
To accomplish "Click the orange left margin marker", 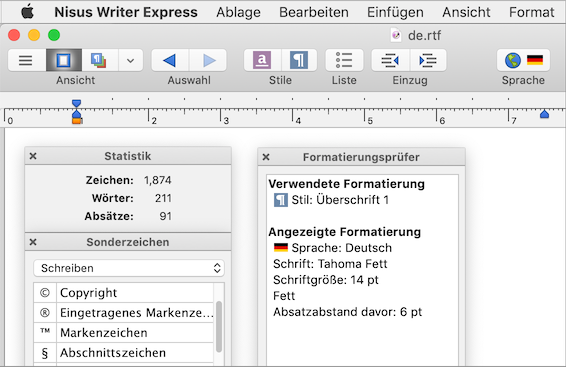I will [x=77, y=121].
